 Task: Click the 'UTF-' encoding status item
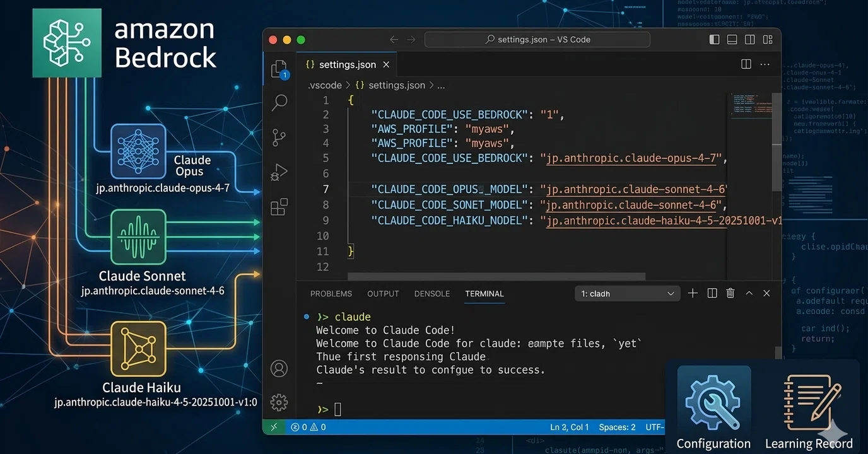(655, 427)
